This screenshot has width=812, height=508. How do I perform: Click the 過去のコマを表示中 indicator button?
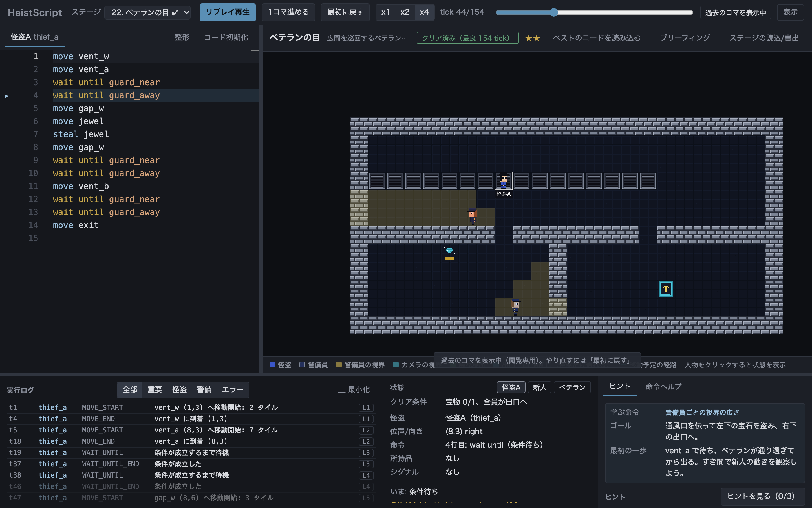(736, 12)
